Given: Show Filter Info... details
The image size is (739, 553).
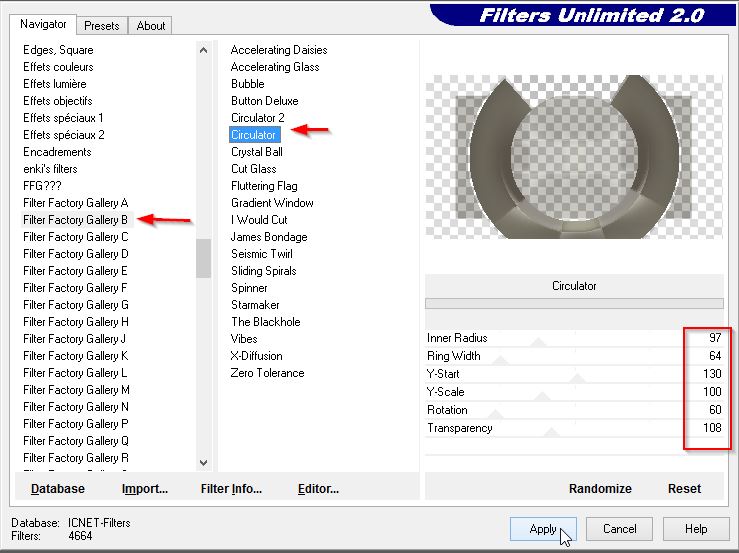Looking at the screenshot, I should 231,489.
